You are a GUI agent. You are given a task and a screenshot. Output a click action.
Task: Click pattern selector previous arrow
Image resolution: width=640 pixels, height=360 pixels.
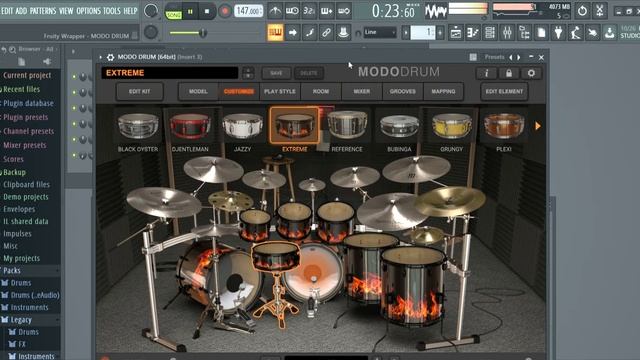(x=405, y=32)
